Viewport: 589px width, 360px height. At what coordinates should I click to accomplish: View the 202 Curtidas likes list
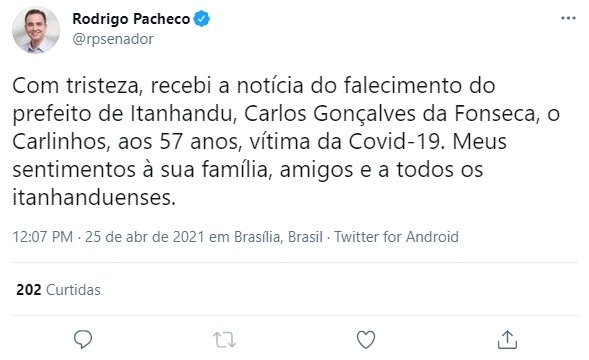coord(58,290)
